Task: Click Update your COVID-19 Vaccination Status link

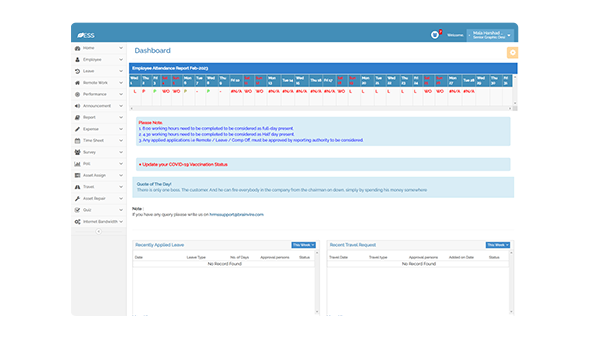Action: (x=183, y=164)
